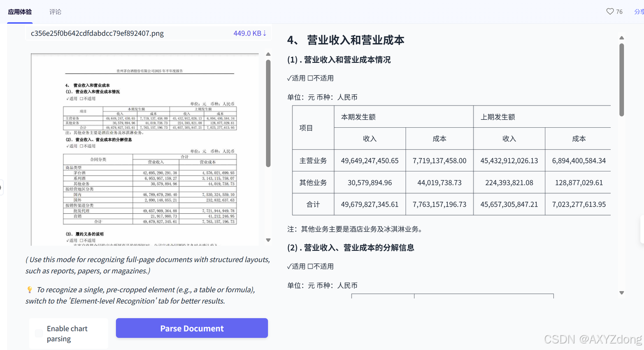The width and height of the screenshot is (644, 350).
Task: Click the preview pane's up scroll arrow
Action: 268,54
